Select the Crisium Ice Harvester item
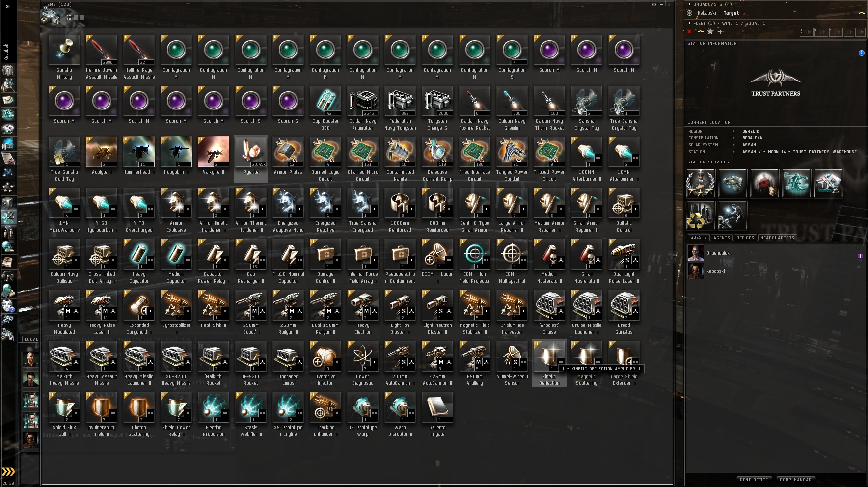 click(512, 313)
